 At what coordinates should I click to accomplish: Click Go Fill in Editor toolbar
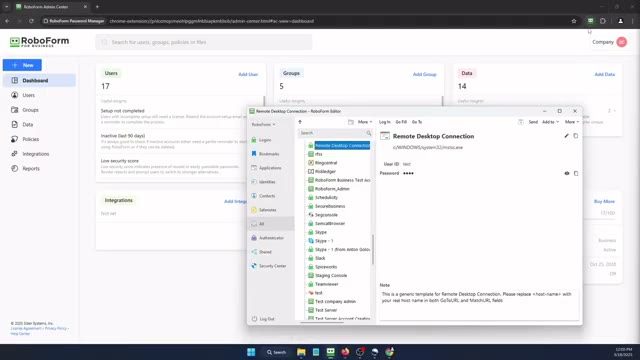[401, 122]
